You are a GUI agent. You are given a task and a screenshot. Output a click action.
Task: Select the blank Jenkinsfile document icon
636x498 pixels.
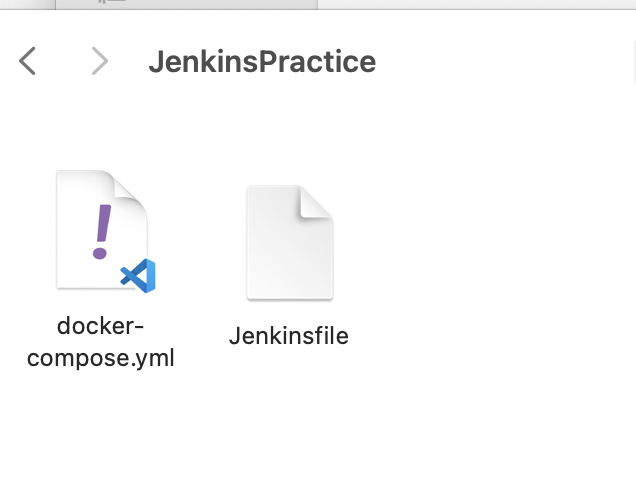pyautogui.click(x=290, y=242)
